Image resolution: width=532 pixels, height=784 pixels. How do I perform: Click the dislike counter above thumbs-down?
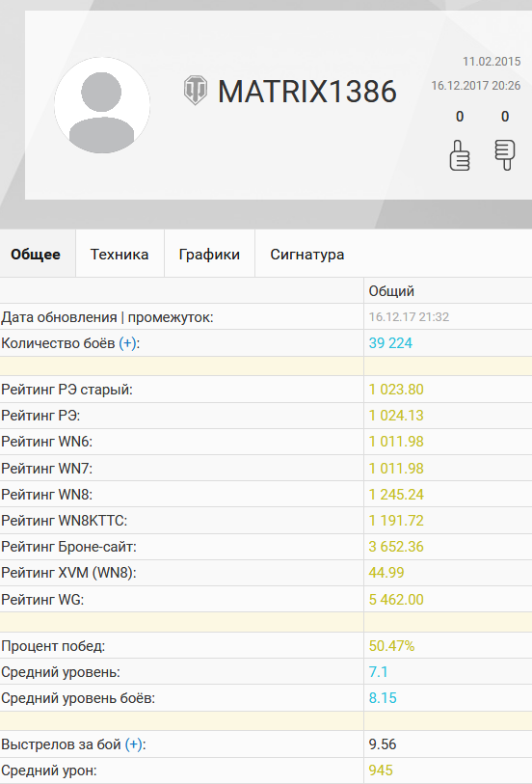pos(505,117)
